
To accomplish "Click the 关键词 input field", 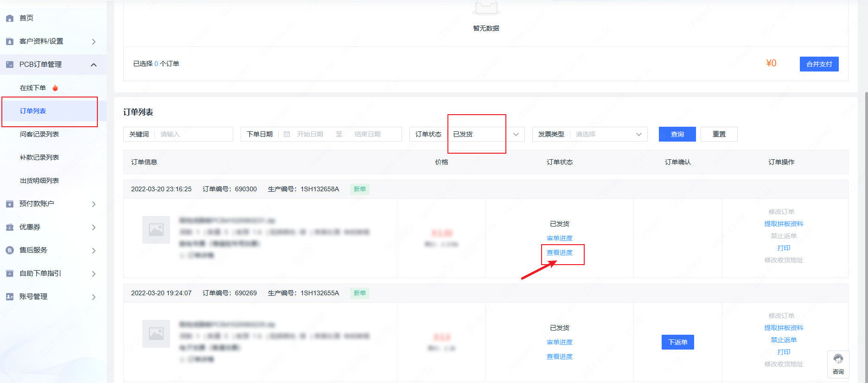I will (194, 134).
